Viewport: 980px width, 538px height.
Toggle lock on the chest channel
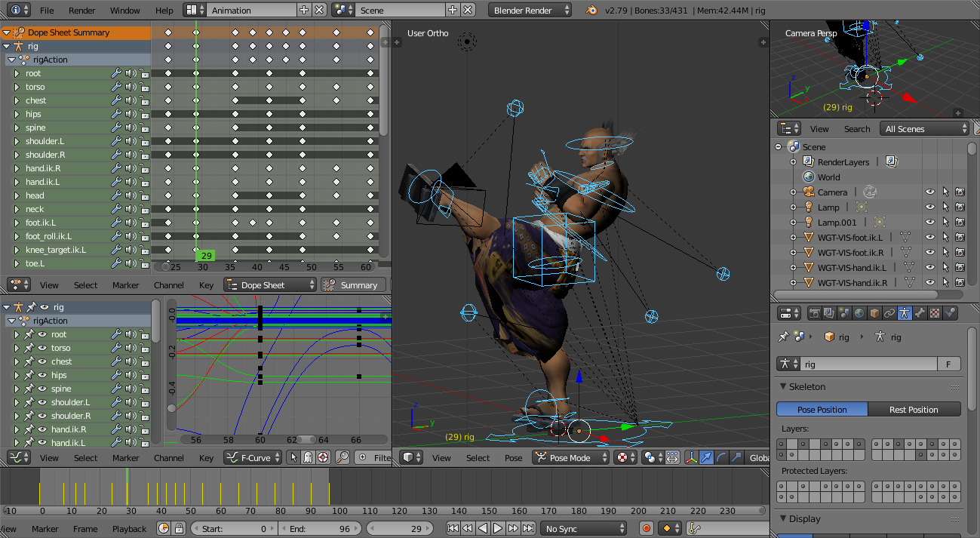point(143,100)
